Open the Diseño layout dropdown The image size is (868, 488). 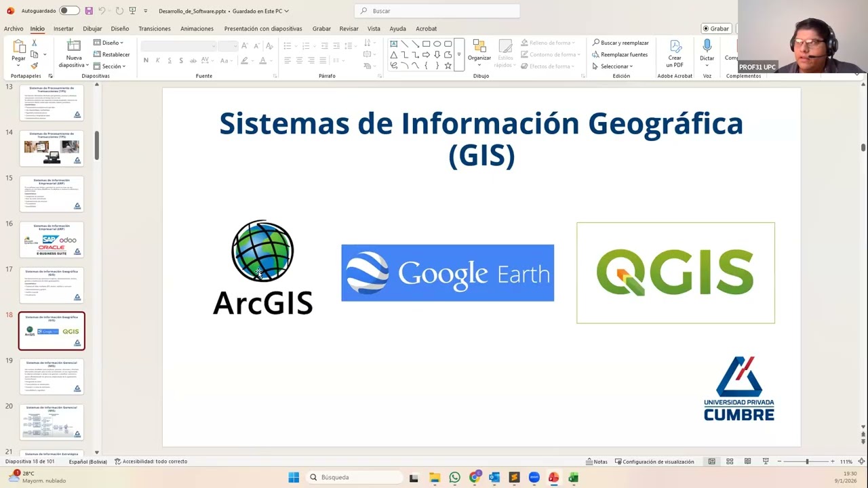tap(108, 43)
